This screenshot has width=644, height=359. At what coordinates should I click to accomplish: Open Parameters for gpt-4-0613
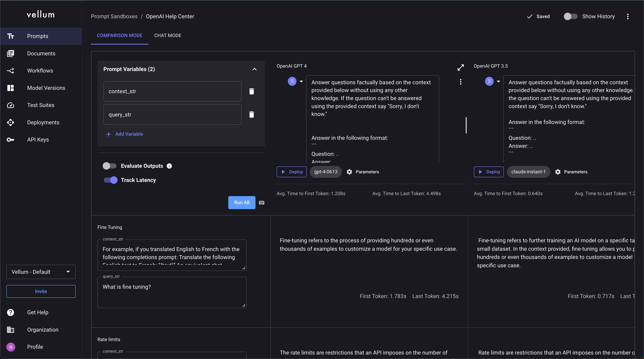click(x=363, y=172)
